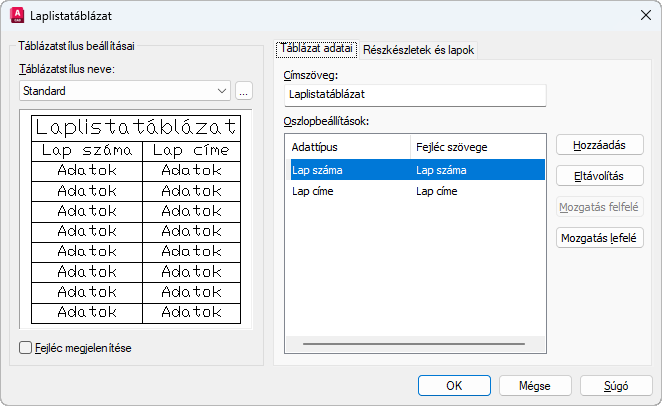Click the Adattípus column header
Viewport: 662px width, 406px height.
tap(347, 147)
